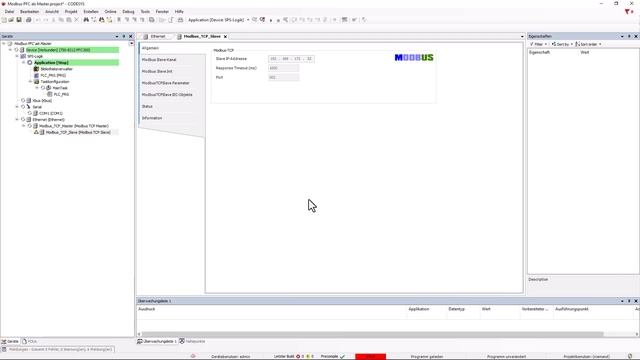The width and height of the screenshot is (640, 360).
Task: Close the Geräte panel
Action: pyautogui.click(x=131, y=36)
